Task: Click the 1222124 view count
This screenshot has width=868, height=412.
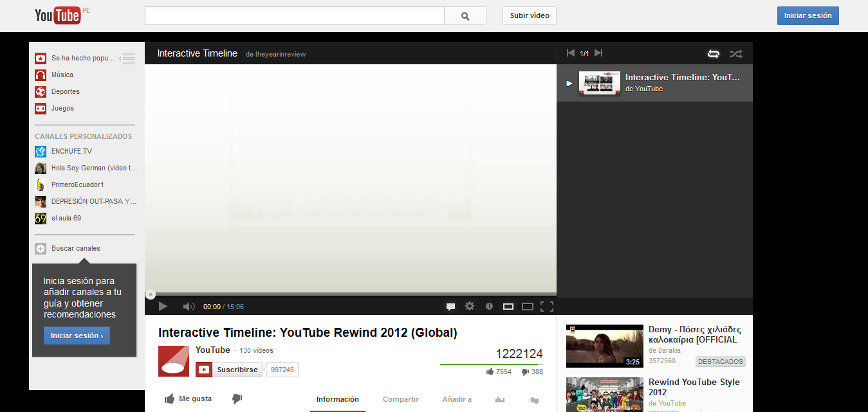Action: (519, 354)
